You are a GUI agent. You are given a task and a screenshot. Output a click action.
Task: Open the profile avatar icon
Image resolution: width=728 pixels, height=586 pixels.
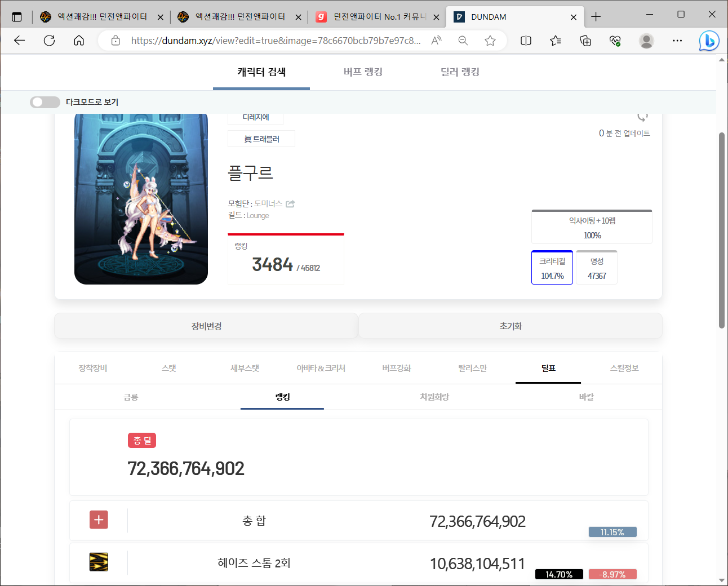click(646, 41)
